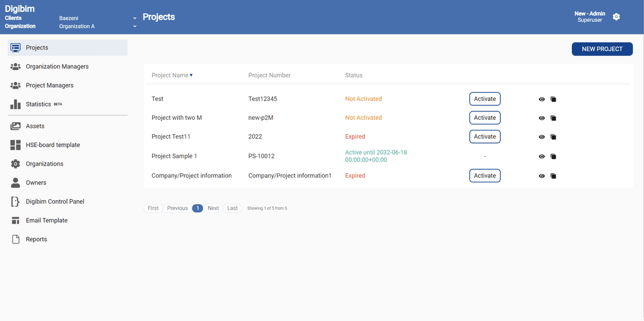
Task: Click the Projects monitor icon in sidebar
Action: point(16,48)
